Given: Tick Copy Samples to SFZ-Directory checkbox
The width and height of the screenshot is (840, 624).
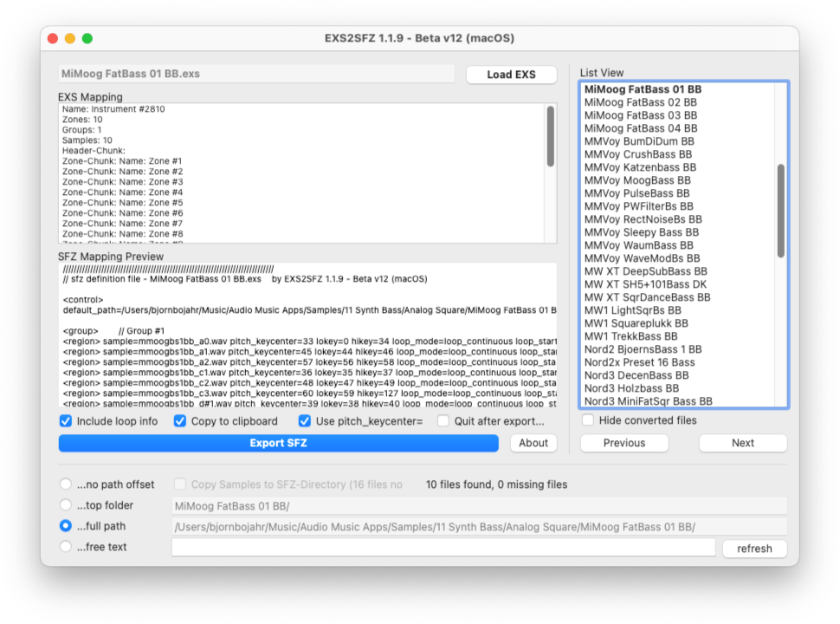Looking at the screenshot, I should click(180, 484).
